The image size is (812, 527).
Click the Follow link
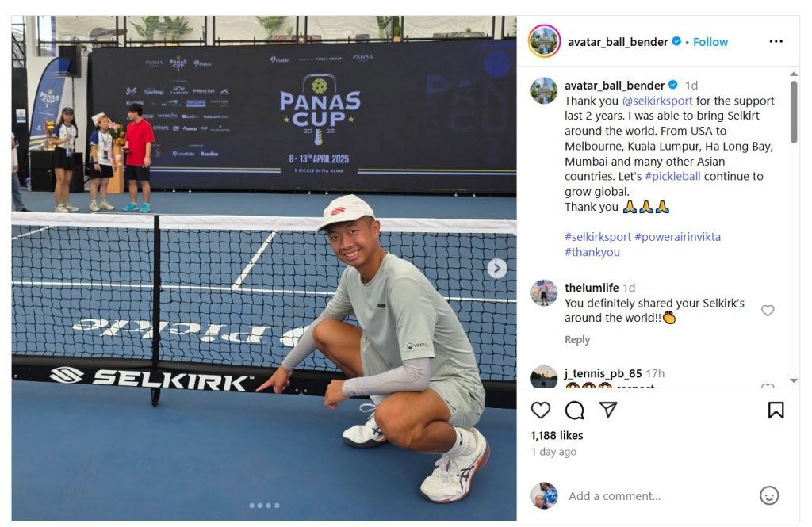click(x=710, y=42)
